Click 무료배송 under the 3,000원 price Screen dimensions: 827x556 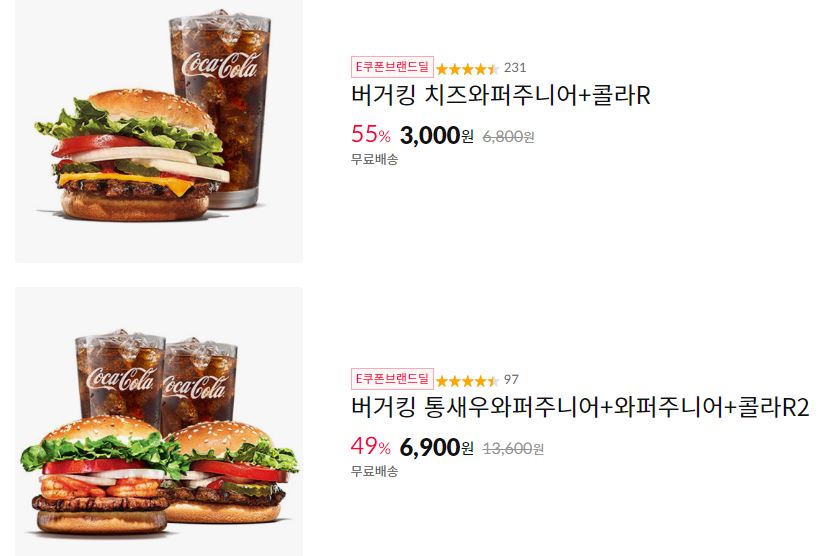point(374,159)
